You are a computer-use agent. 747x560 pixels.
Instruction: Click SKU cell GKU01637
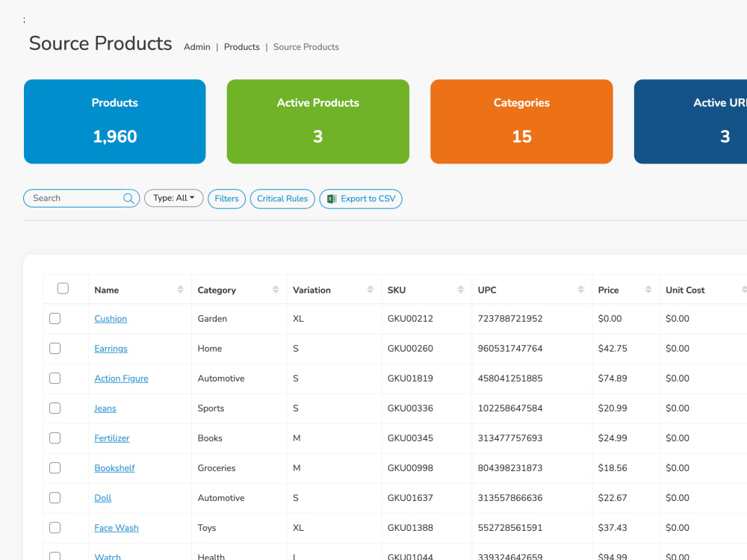(x=410, y=497)
